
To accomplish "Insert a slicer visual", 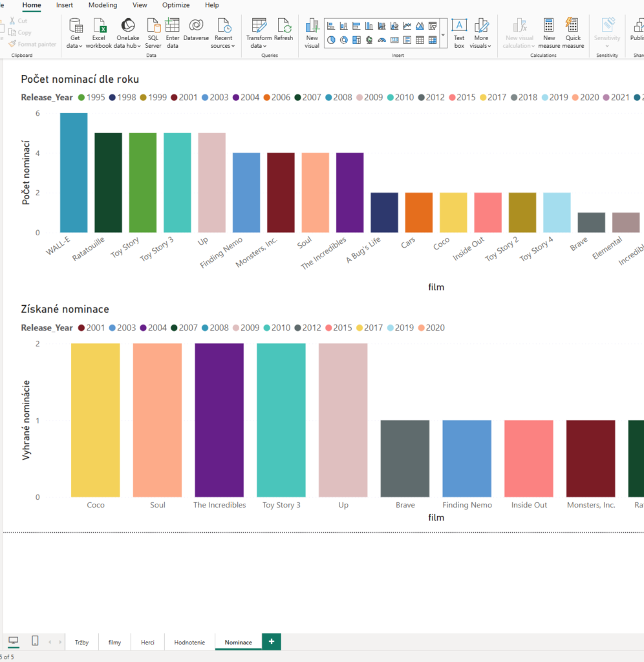I will tap(433, 26).
